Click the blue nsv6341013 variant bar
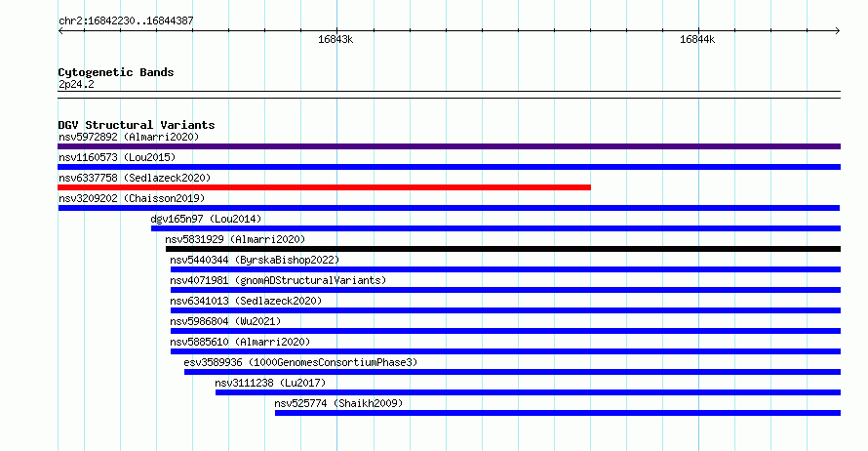This screenshot has height=451, width=868. click(x=505, y=310)
